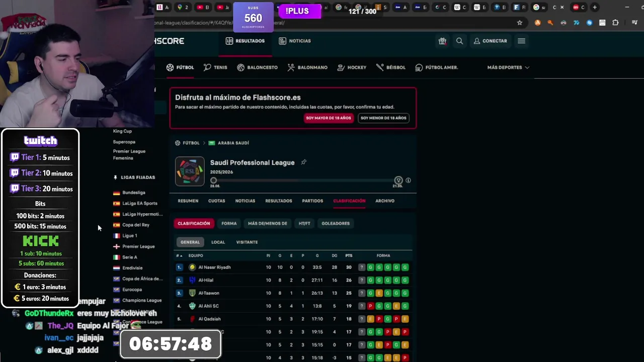Screen dimensions: 644x362
Task: Open the Archivo league tab
Action: 385,201
